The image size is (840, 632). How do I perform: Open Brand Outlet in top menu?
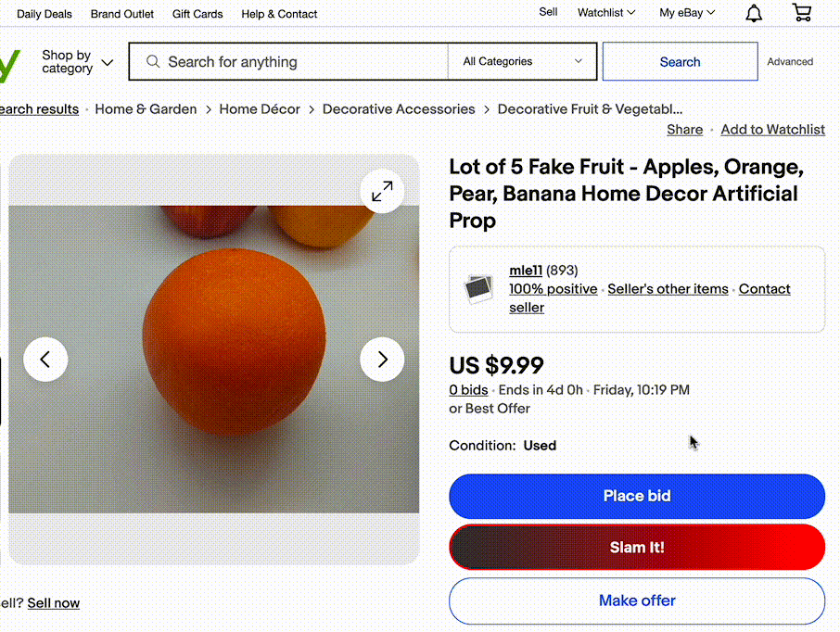(122, 14)
